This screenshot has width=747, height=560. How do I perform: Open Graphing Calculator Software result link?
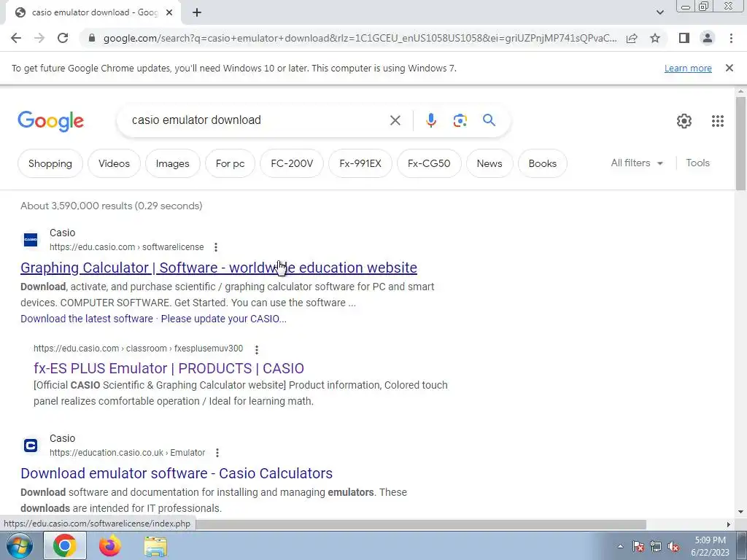(219, 268)
